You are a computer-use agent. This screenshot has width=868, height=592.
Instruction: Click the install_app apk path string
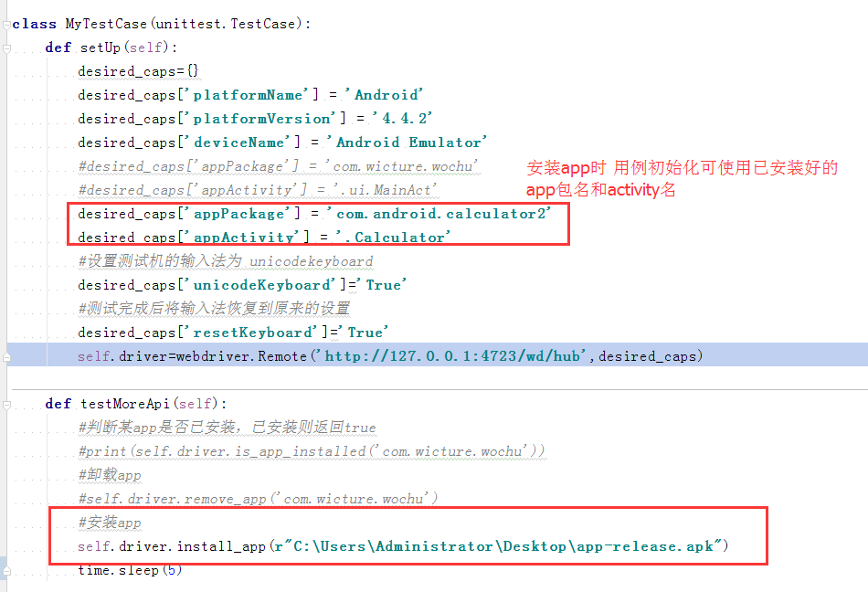click(499, 546)
